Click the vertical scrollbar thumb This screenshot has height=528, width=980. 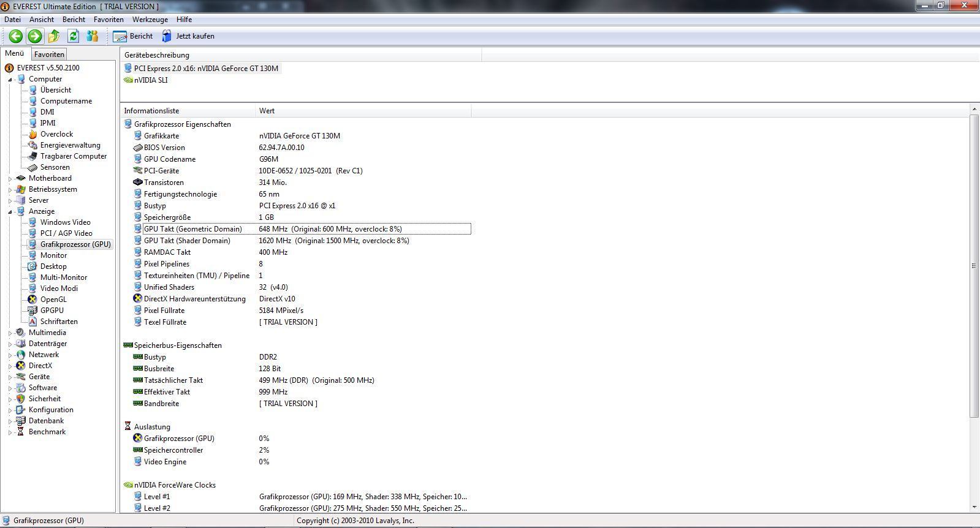pyautogui.click(x=974, y=266)
